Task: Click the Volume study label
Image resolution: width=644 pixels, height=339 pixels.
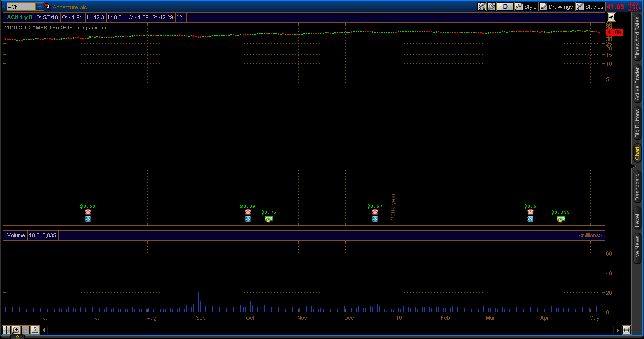Action: 16,235
